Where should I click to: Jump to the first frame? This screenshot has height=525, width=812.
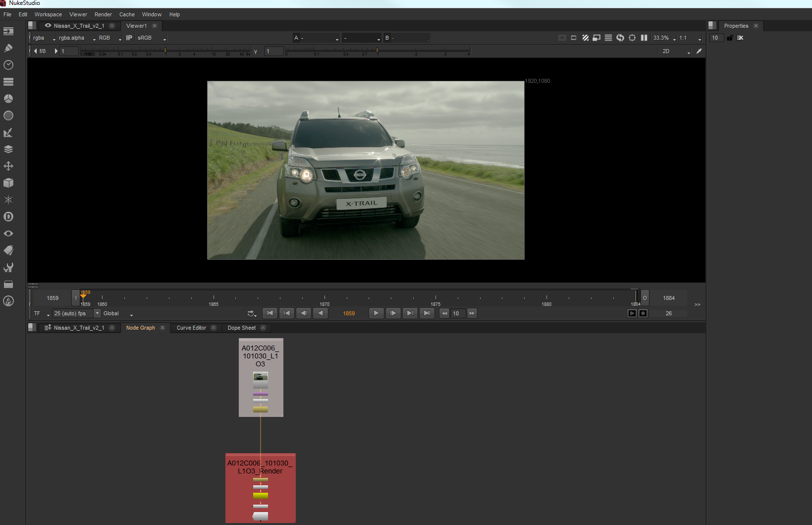coord(270,313)
